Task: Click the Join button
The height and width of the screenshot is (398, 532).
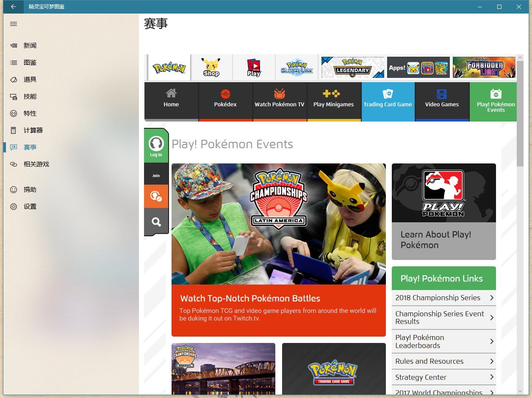Action: pos(156,175)
